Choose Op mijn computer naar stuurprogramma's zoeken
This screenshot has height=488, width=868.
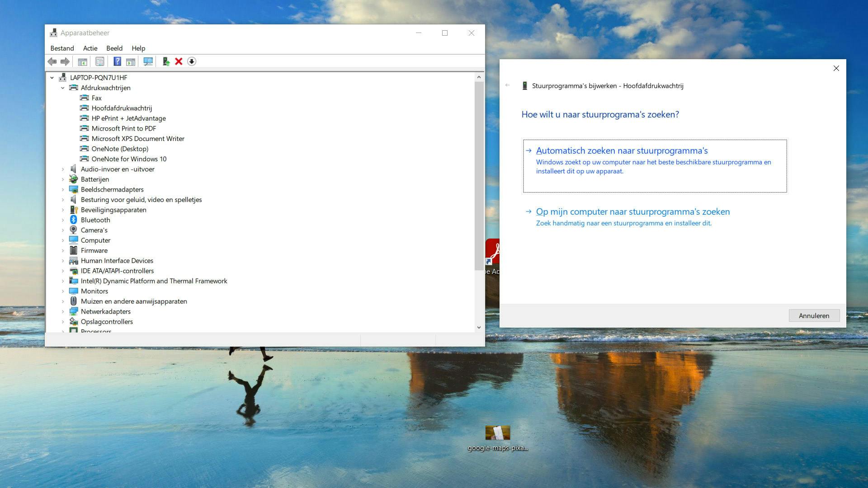point(632,212)
